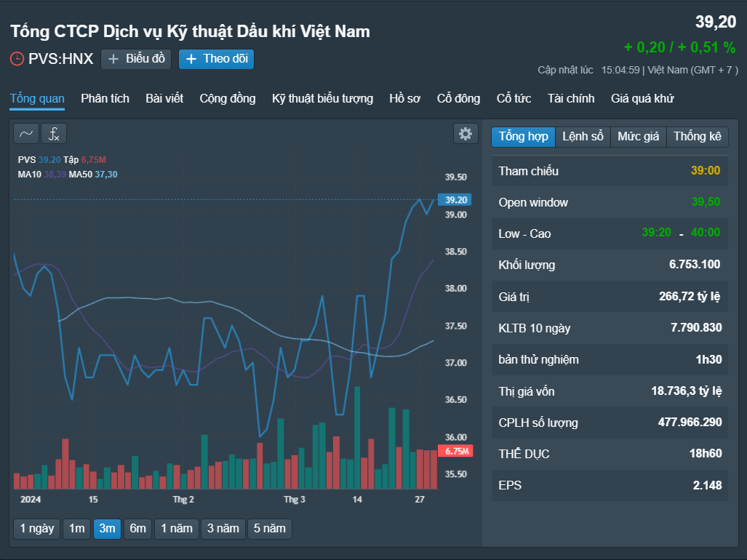Open the chart settings gear
This screenshot has height=560, width=747.
pyautogui.click(x=466, y=134)
